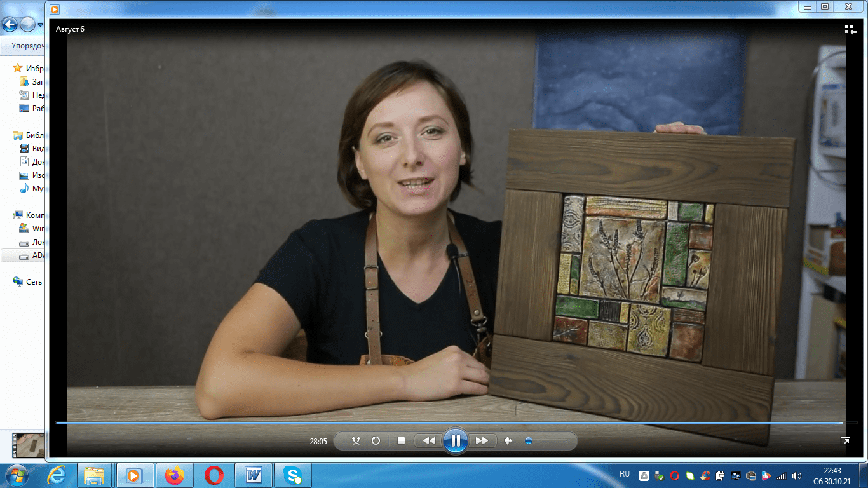
Task: Click the video seek bar
Action: point(445,422)
